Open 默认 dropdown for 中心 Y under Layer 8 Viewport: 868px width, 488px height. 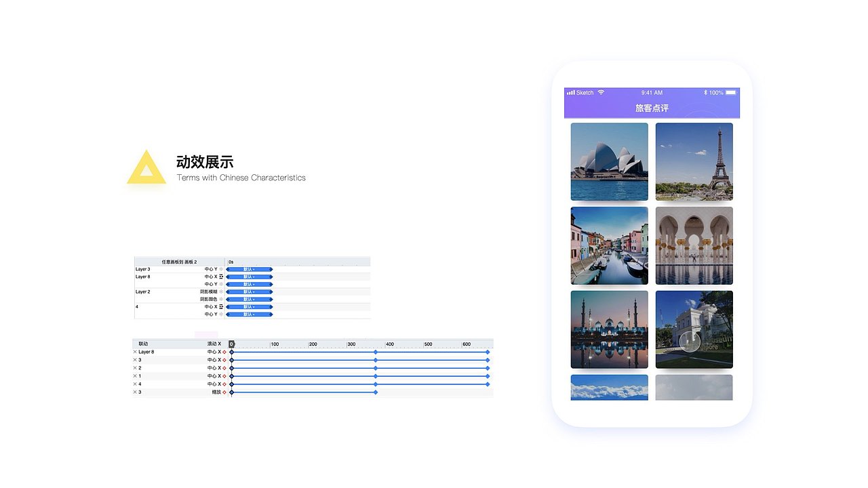point(249,284)
